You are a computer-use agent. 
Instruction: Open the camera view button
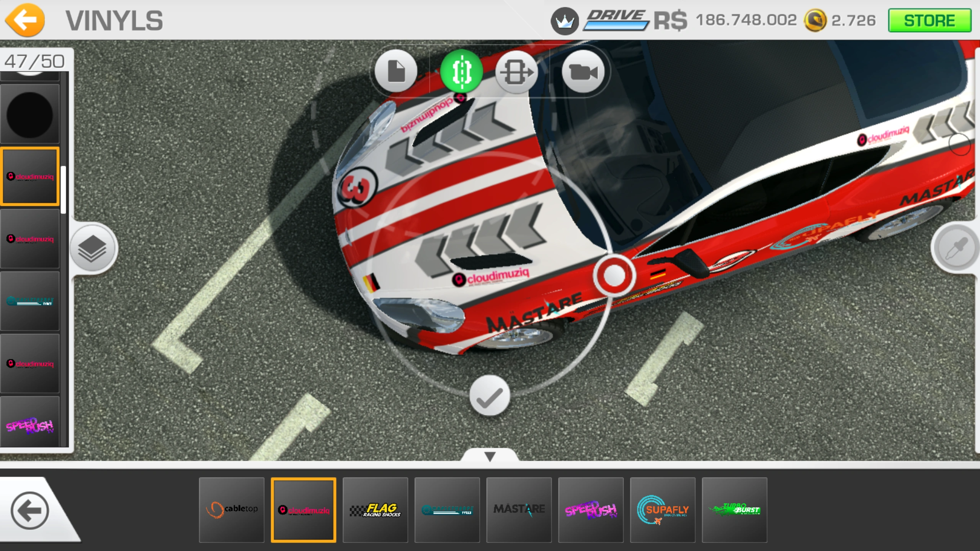583,72
